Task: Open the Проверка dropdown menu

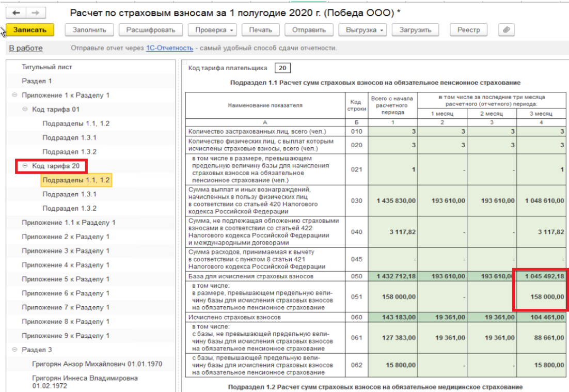Action: click(x=212, y=30)
